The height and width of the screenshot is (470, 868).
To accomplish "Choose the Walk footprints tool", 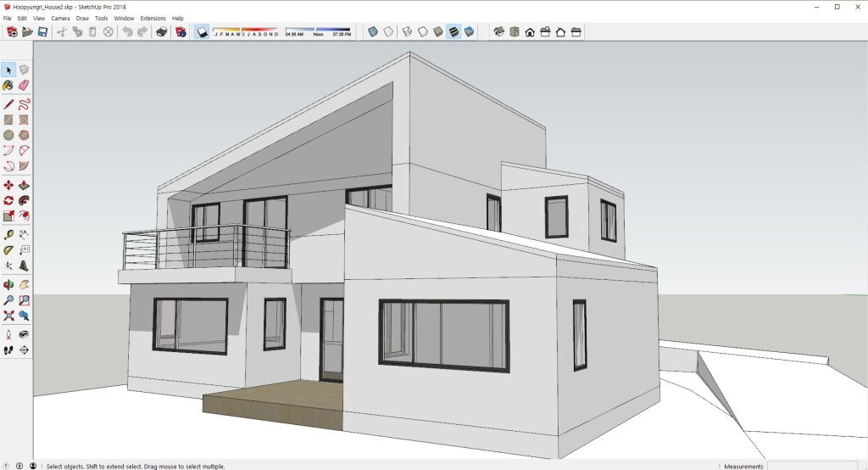I will coord(8,350).
